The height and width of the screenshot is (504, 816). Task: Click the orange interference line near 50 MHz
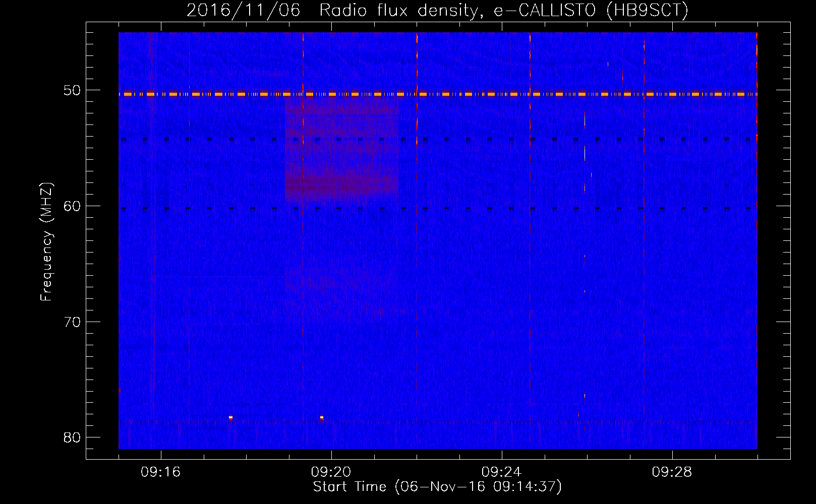438,94
